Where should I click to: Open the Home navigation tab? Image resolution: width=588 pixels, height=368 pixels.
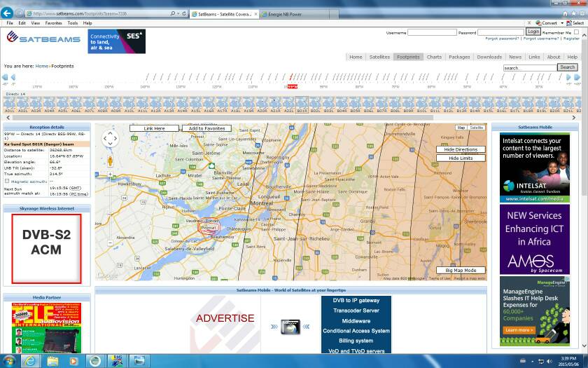coord(356,57)
